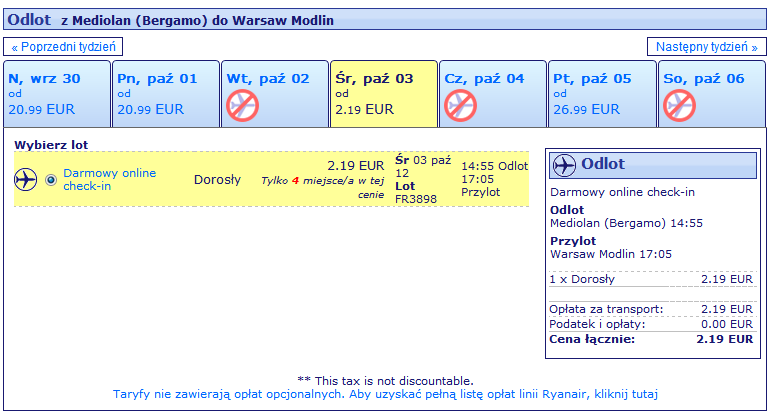Select the Pt, paź 05 date tab

tap(602, 94)
